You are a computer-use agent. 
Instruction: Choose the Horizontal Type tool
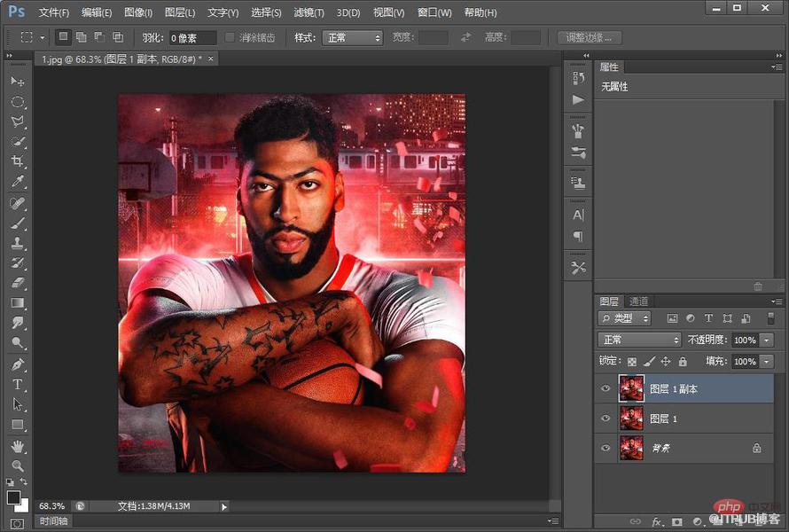click(18, 385)
